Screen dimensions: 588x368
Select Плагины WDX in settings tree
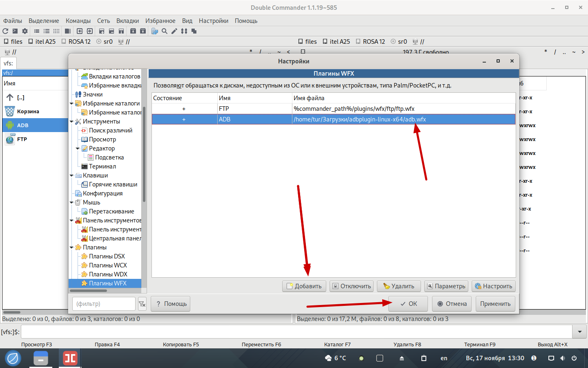tap(108, 274)
